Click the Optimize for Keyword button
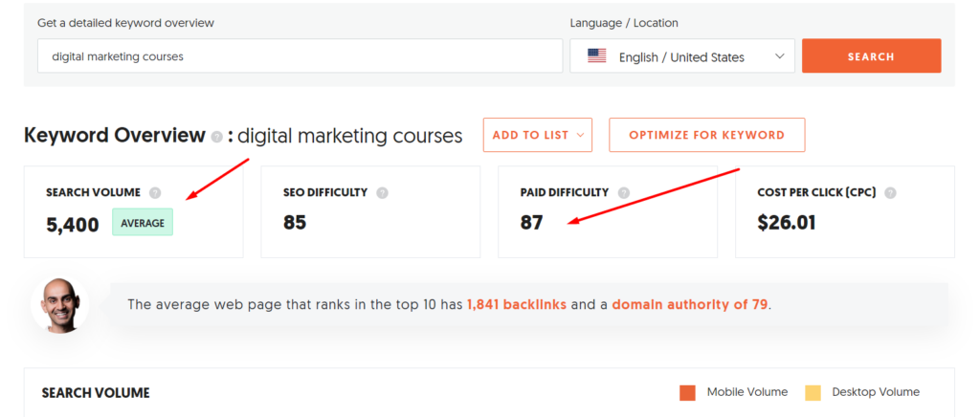 pyautogui.click(x=707, y=135)
